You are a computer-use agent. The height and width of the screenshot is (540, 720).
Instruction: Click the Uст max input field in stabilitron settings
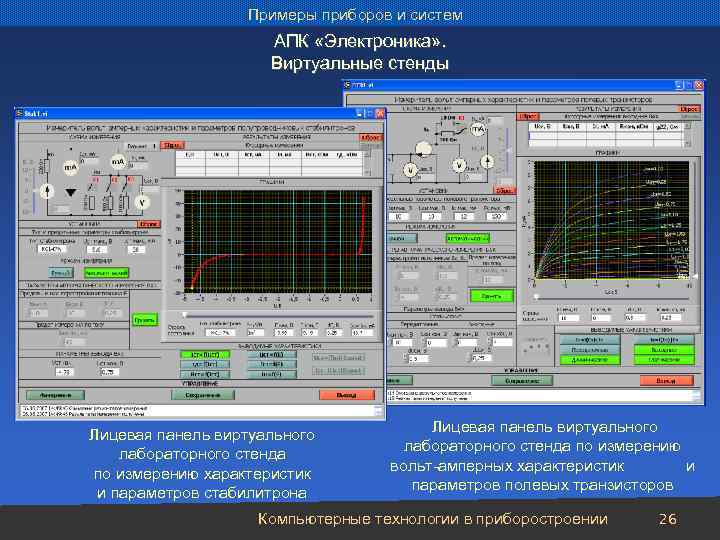pos(96,249)
